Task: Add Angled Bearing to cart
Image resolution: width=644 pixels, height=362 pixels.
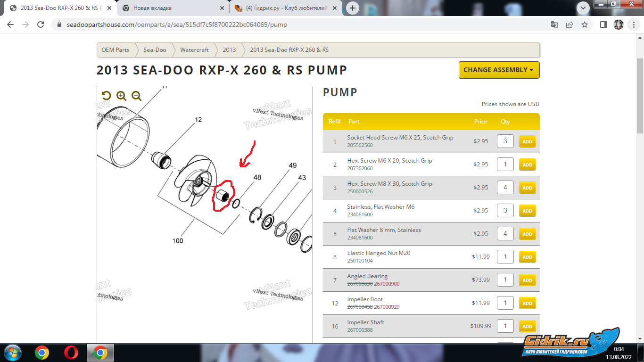Action: [527, 280]
